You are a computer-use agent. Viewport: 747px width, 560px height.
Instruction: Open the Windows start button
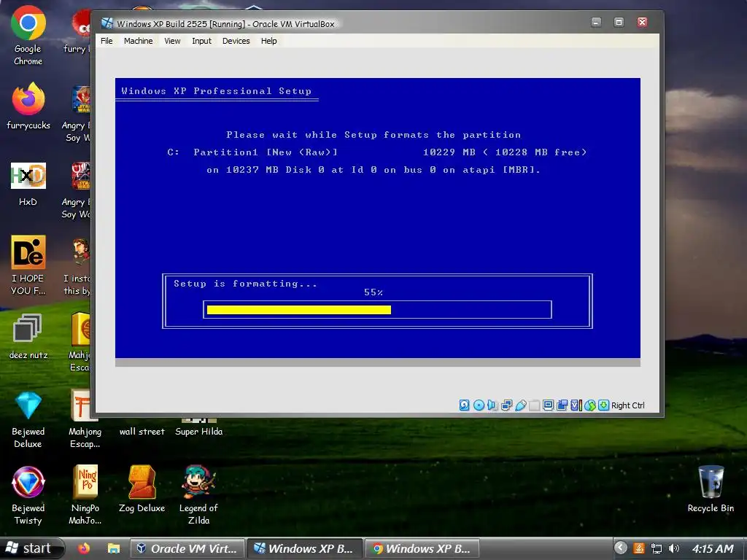coord(31,548)
